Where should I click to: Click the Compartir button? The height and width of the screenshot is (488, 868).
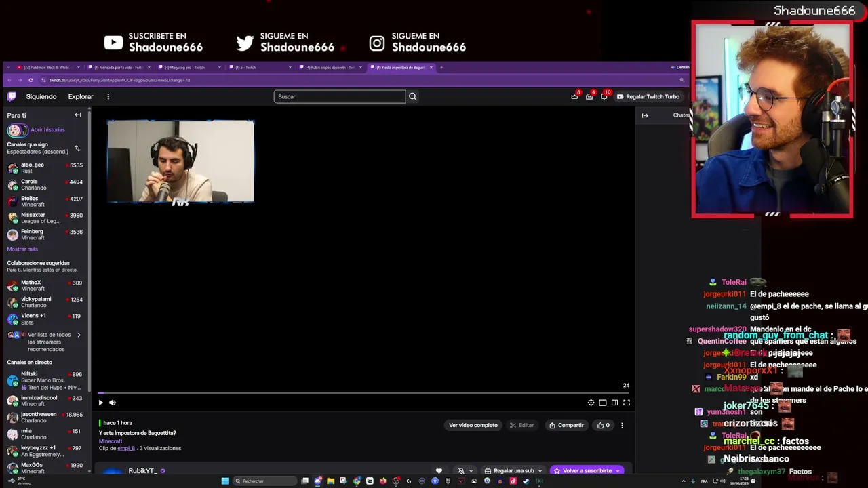[x=566, y=425]
